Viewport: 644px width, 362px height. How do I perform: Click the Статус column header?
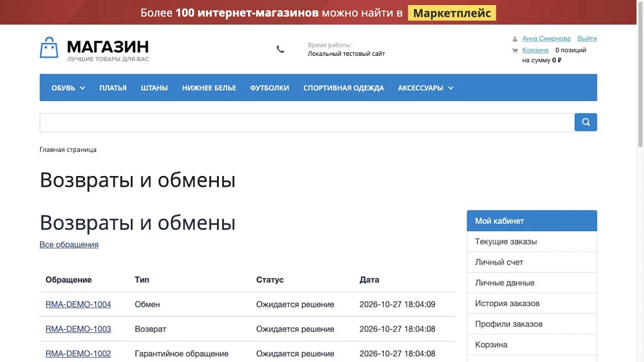270,280
